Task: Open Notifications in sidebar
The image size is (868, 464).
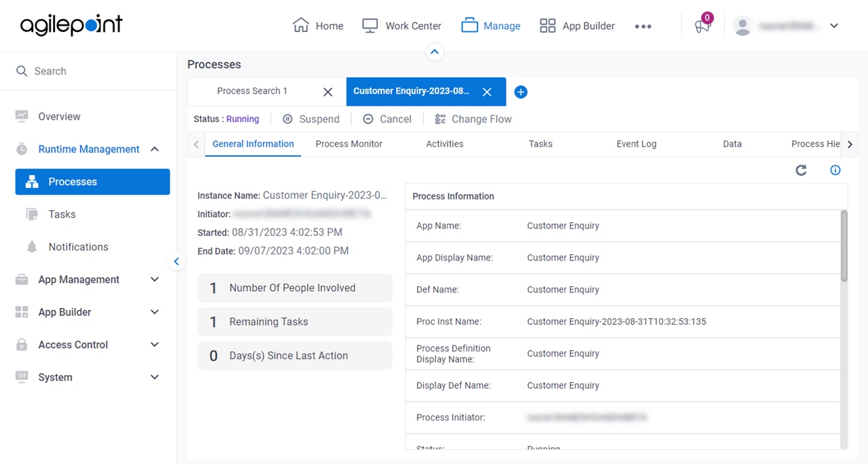Action: [x=78, y=247]
